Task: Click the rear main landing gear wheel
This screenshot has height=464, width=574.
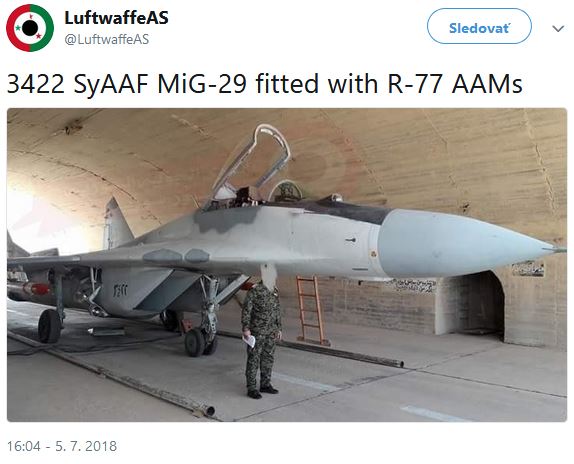Action: coord(49,326)
